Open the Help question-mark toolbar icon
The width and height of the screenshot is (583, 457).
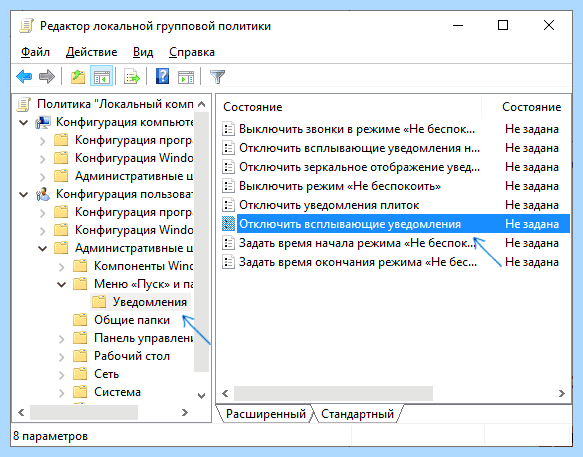click(162, 77)
